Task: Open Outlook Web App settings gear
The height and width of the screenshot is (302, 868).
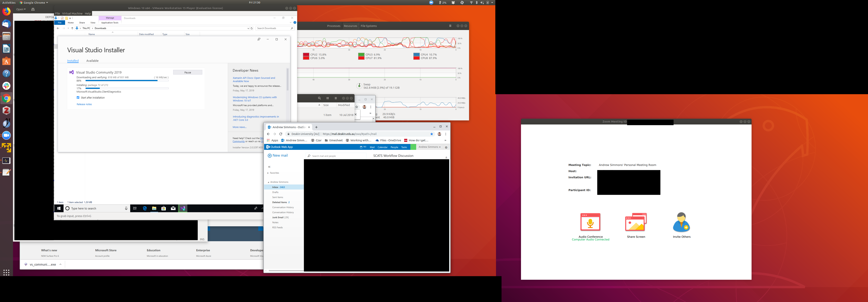Action: [x=446, y=148]
